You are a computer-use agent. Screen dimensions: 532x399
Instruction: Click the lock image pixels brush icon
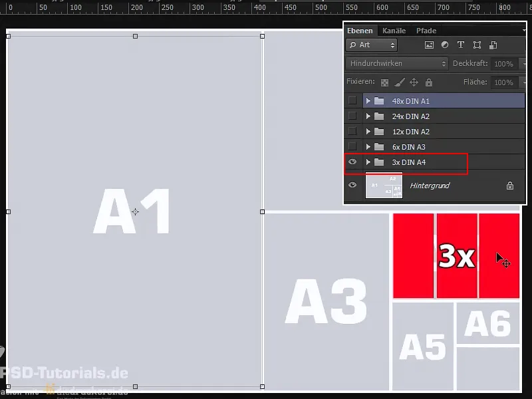[x=400, y=82]
